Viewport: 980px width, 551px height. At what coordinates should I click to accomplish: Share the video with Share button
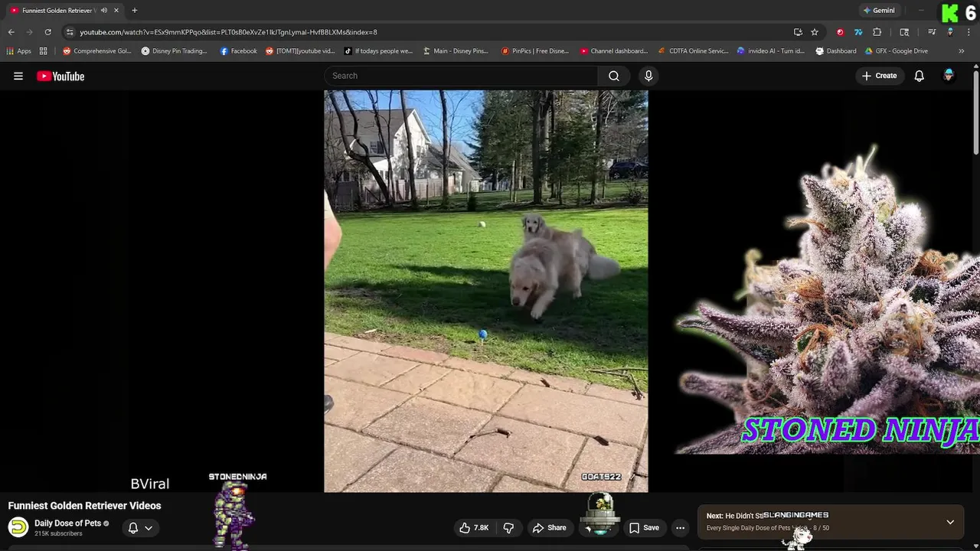coord(549,527)
